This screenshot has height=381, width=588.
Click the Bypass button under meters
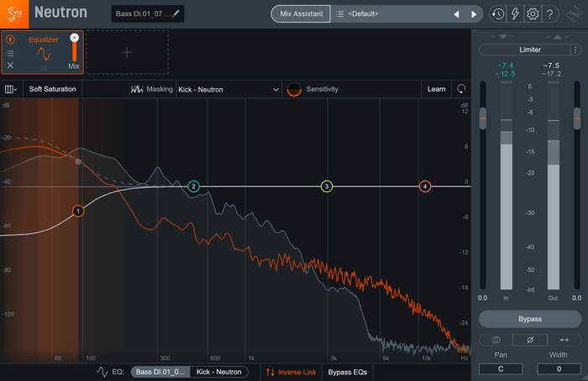[530, 319]
